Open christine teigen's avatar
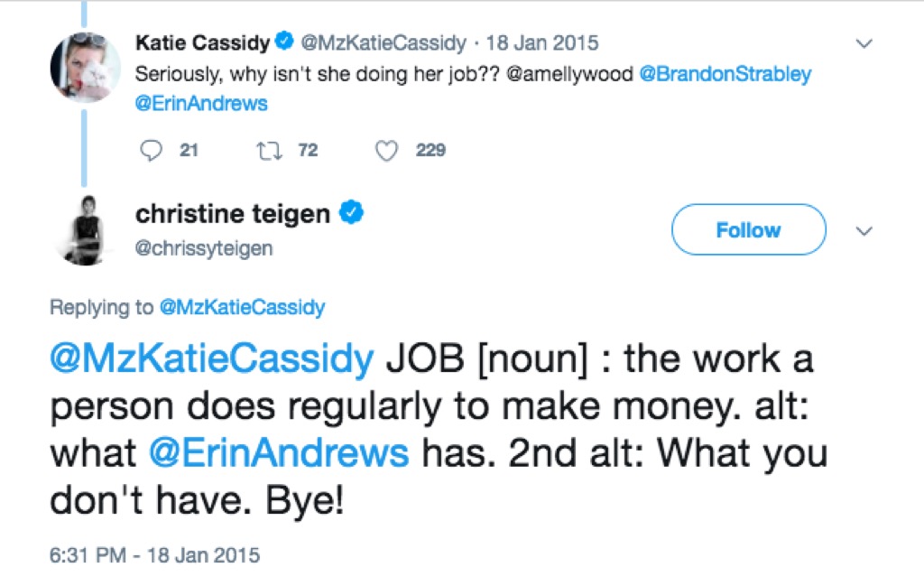The height and width of the screenshot is (586, 924). click(85, 228)
